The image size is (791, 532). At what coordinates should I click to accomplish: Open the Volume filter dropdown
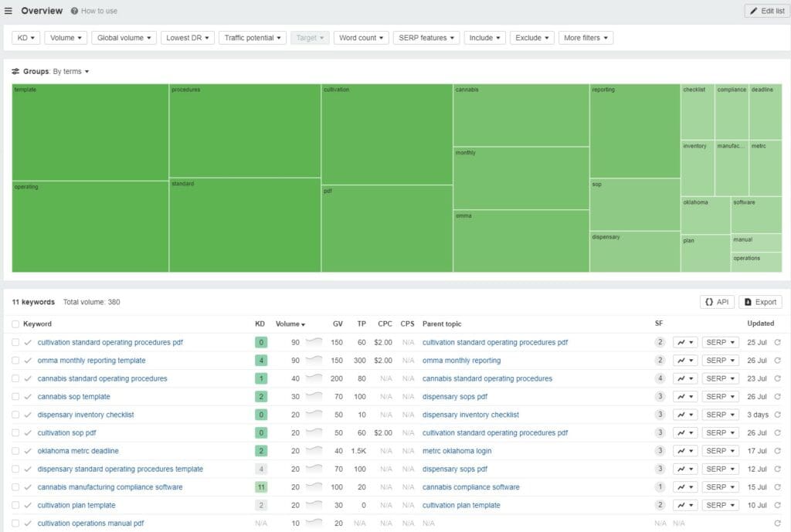click(66, 38)
